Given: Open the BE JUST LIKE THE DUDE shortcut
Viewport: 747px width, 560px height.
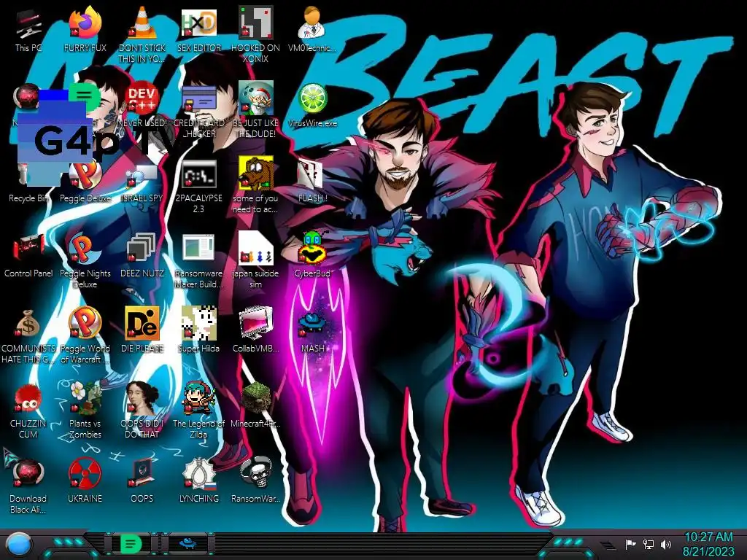Looking at the screenshot, I should tap(256, 109).
